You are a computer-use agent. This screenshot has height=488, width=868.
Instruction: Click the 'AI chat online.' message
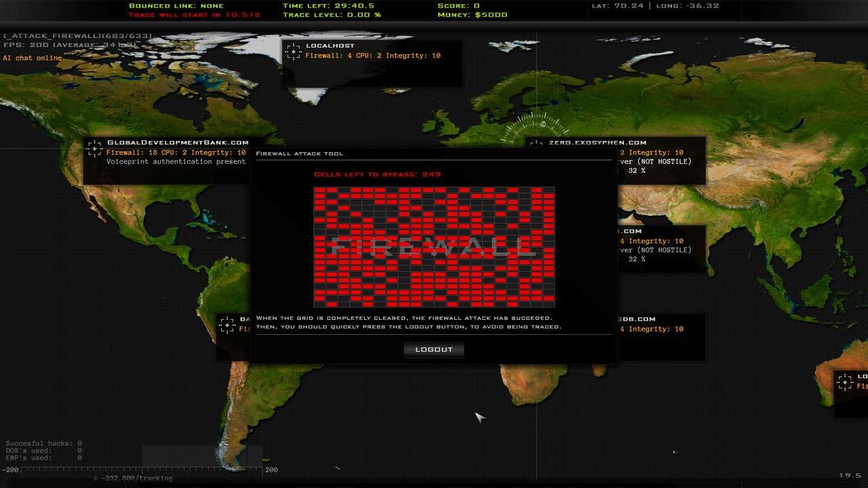pos(34,58)
